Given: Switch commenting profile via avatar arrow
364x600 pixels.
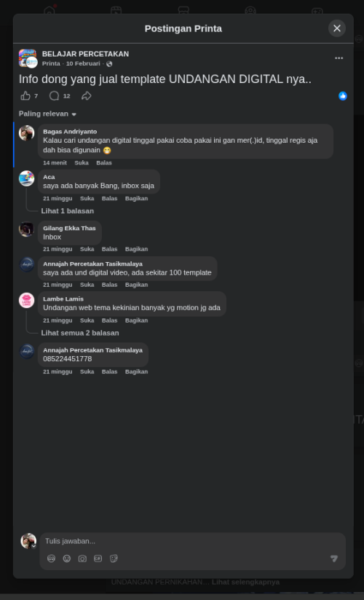Looking at the screenshot, I should [x=33, y=546].
